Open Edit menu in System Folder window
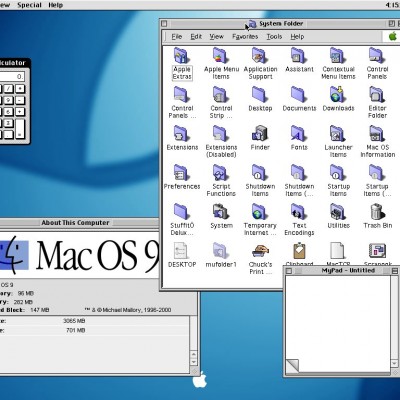This screenshot has width=400, height=400. pos(196,37)
